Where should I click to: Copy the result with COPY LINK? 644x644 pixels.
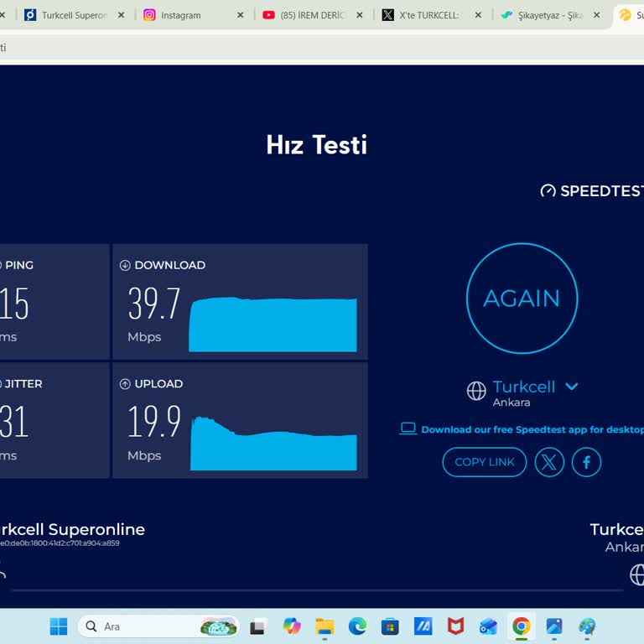[484, 462]
